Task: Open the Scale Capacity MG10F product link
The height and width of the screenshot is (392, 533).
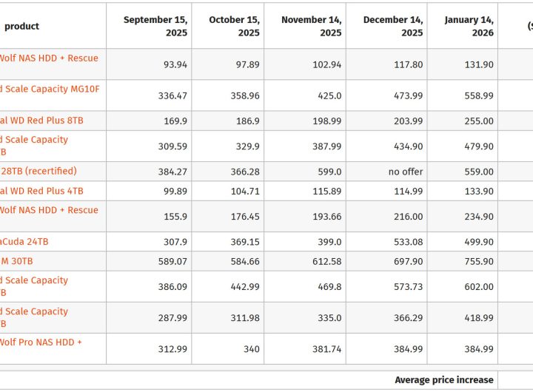Action: (x=50, y=89)
